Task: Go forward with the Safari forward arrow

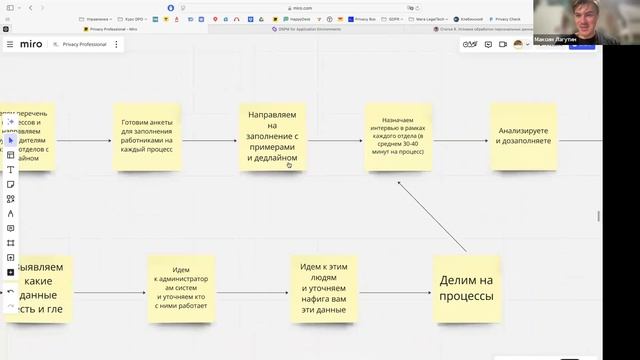Action: [42, 8]
